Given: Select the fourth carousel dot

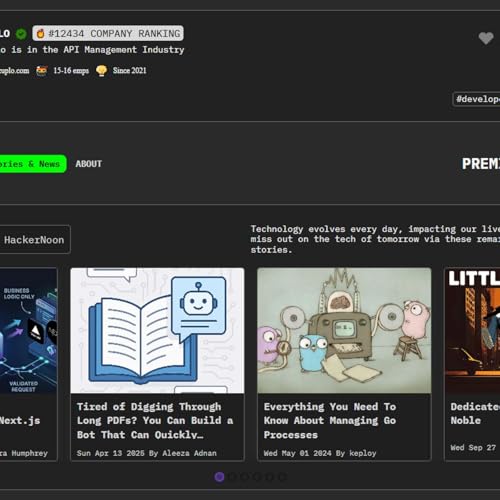Looking at the screenshot, I should (257, 477).
